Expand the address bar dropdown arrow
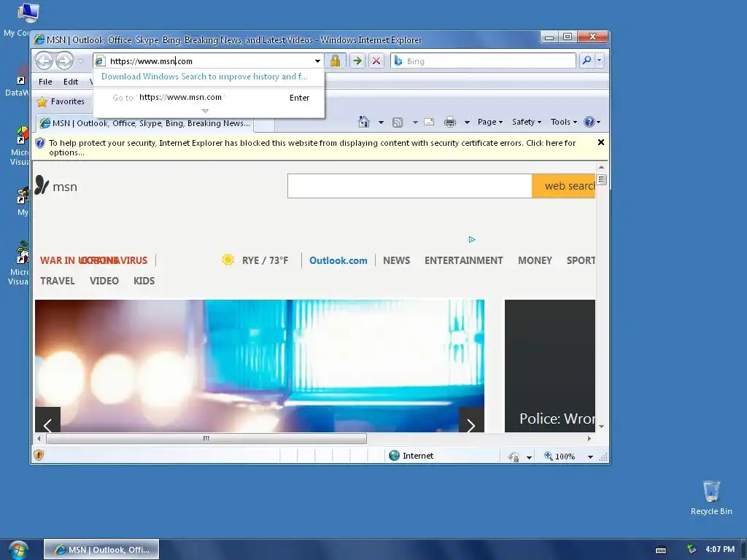Screen dimensions: 747x560 [317, 61]
